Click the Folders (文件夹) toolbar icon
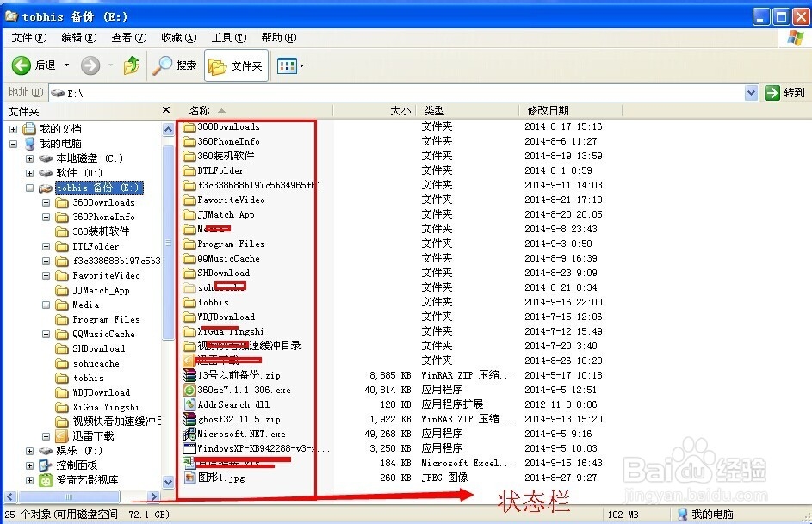The height and width of the screenshot is (524, 812). [x=235, y=65]
